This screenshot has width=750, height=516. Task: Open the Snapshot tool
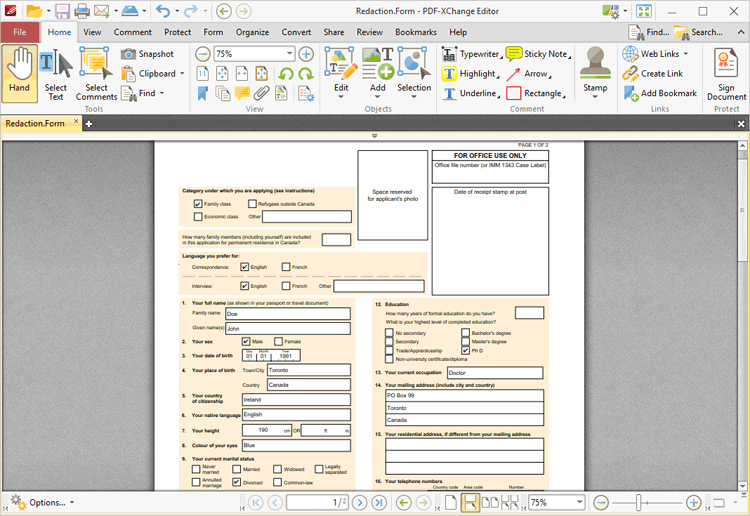point(147,54)
